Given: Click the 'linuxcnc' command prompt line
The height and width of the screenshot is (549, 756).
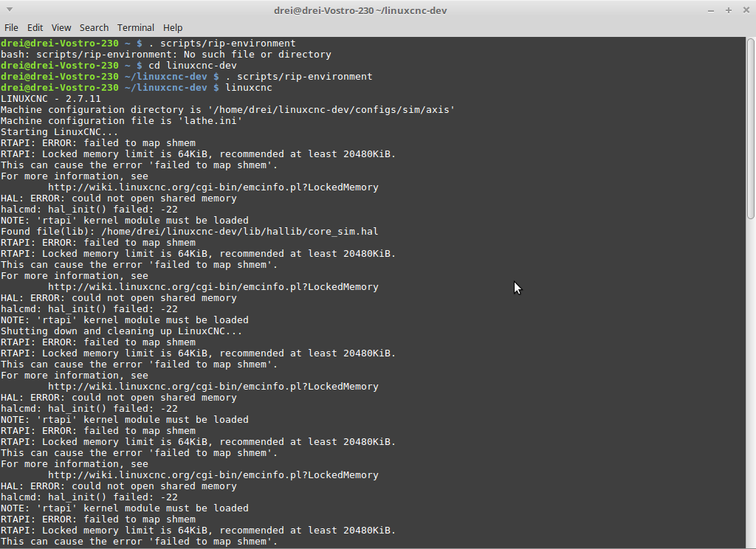Looking at the screenshot, I should pyautogui.click(x=137, y=88).
